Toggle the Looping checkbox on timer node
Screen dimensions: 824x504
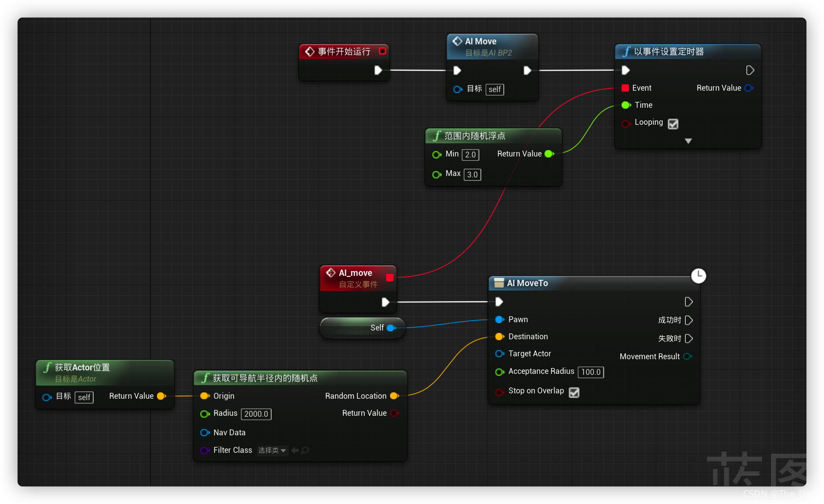[673, 124]
